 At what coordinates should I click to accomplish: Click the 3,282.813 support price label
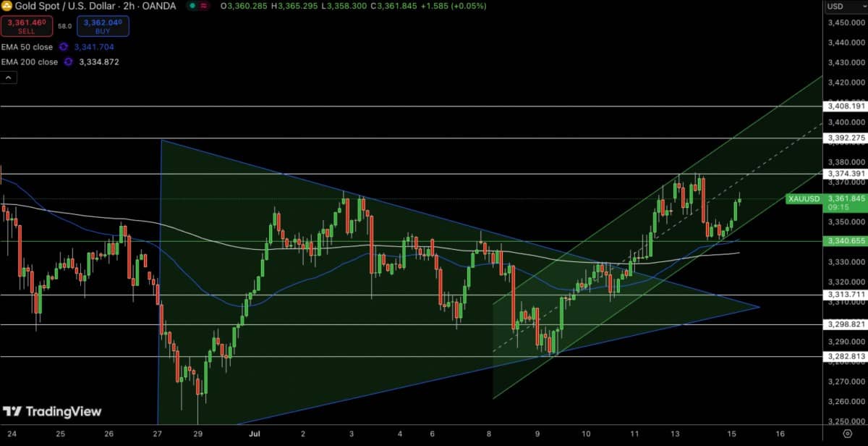tap(844, 356)
